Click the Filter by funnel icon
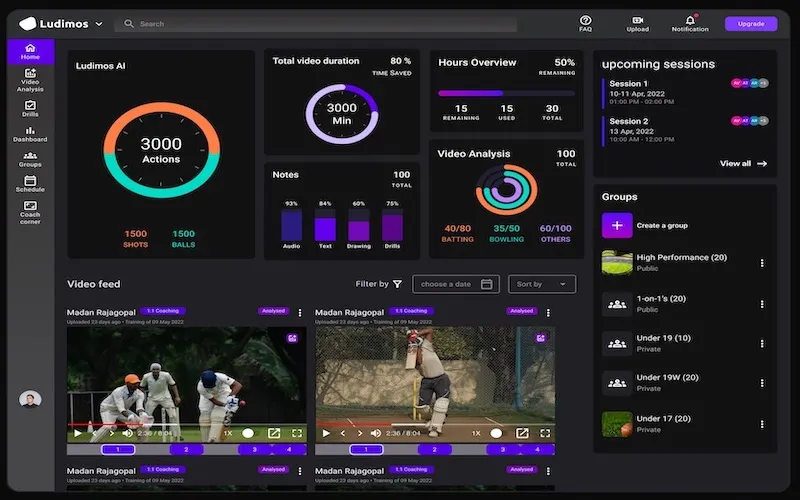The width and height of the screenshot is (800, 500). 397,284
